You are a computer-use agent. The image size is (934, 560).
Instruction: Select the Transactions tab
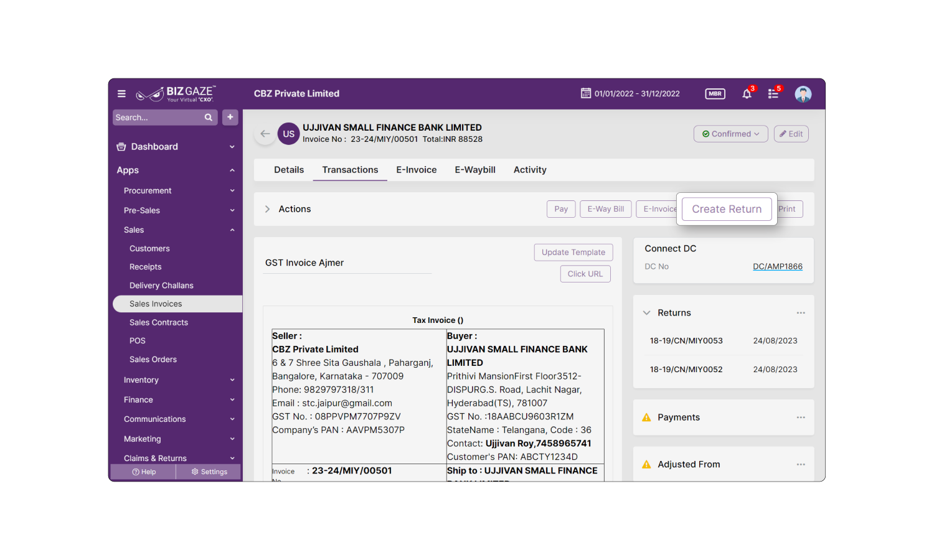[x=350, y=170]
